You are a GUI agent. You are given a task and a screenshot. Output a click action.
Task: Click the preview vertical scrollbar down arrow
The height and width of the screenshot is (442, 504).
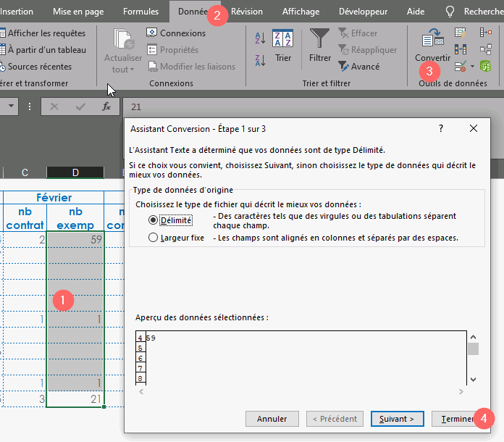click(x=473, y=379)
